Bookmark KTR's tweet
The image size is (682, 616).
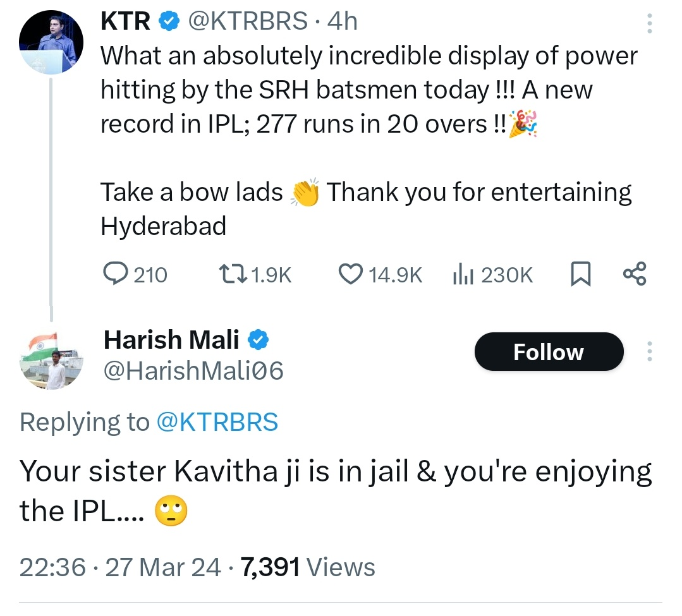[x=580, y=274]
